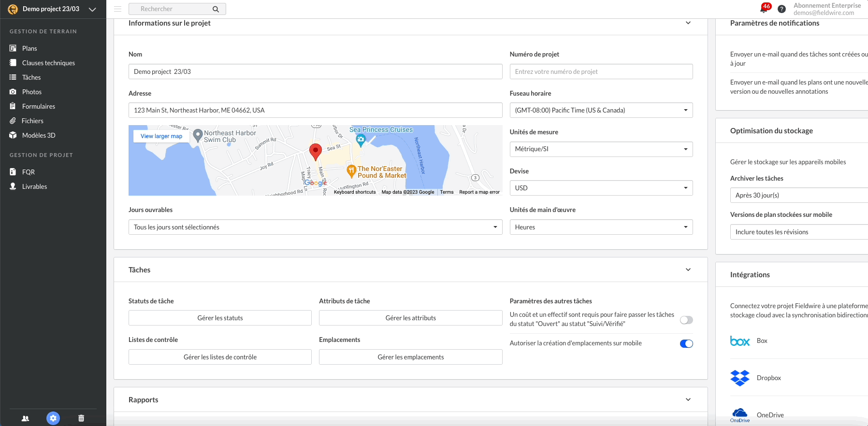
Task: Click View larger map link
Action: [x=161, y=136]
